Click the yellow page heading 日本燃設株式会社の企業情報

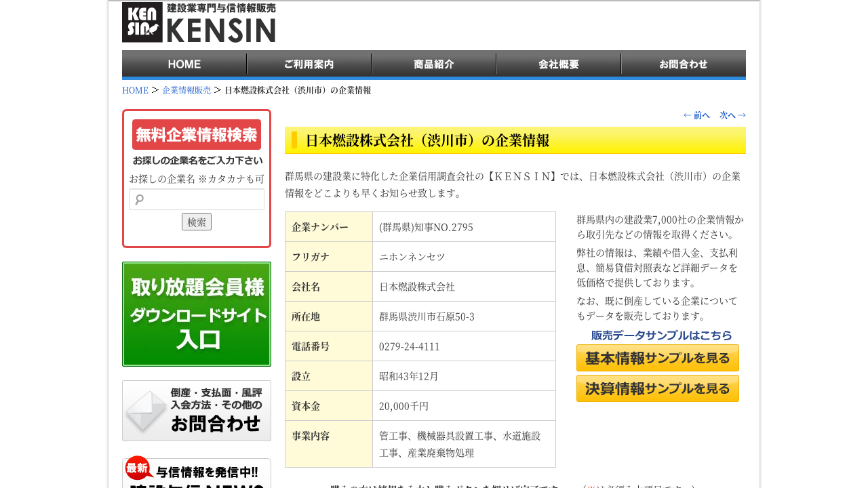515,140
